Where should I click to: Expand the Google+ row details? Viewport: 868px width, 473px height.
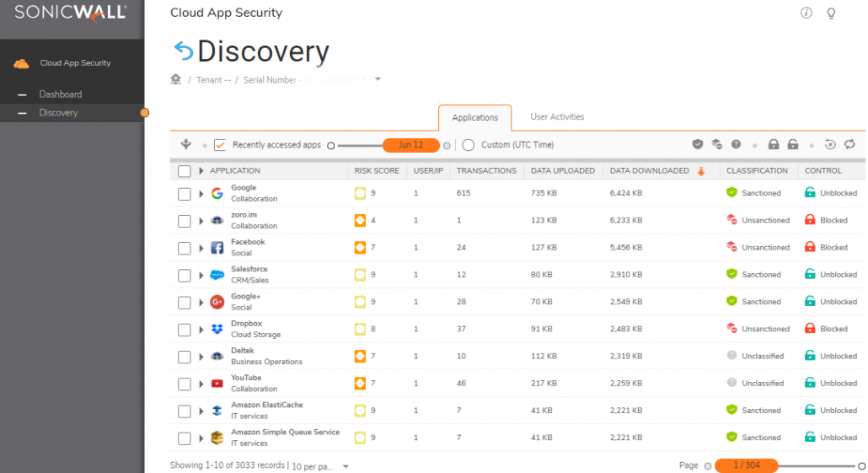[x=201, y=303]
